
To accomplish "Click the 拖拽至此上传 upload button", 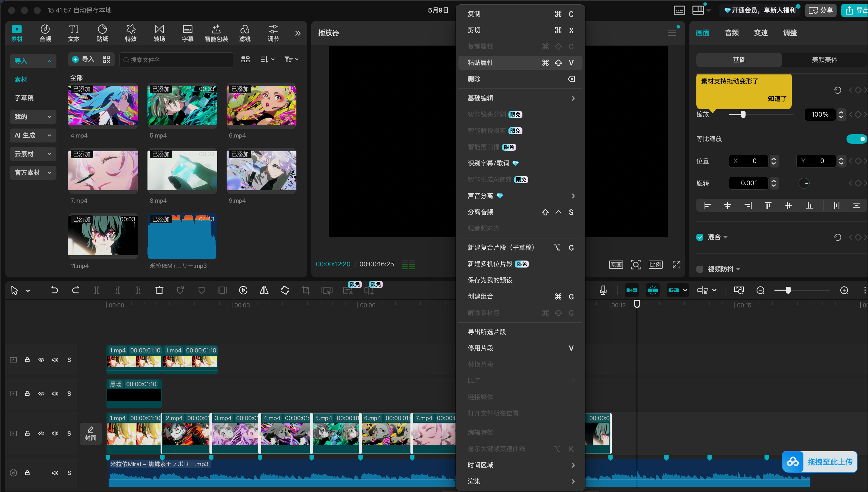I will (819, 461).
